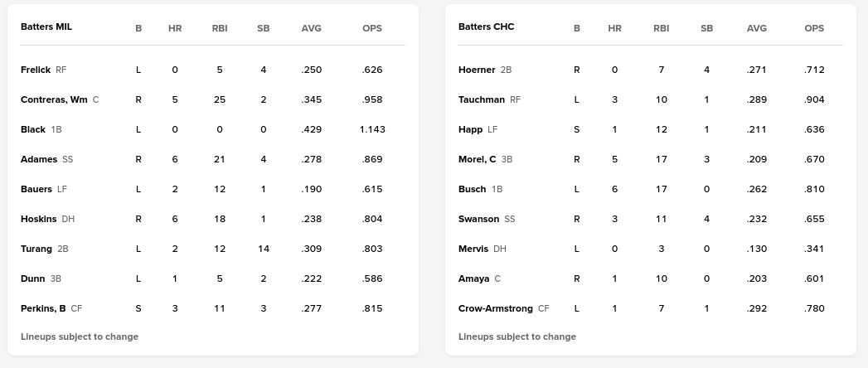Click Hoerner in Cubs lineup
The height and width of the screenshot is (368, 868).
477,70
